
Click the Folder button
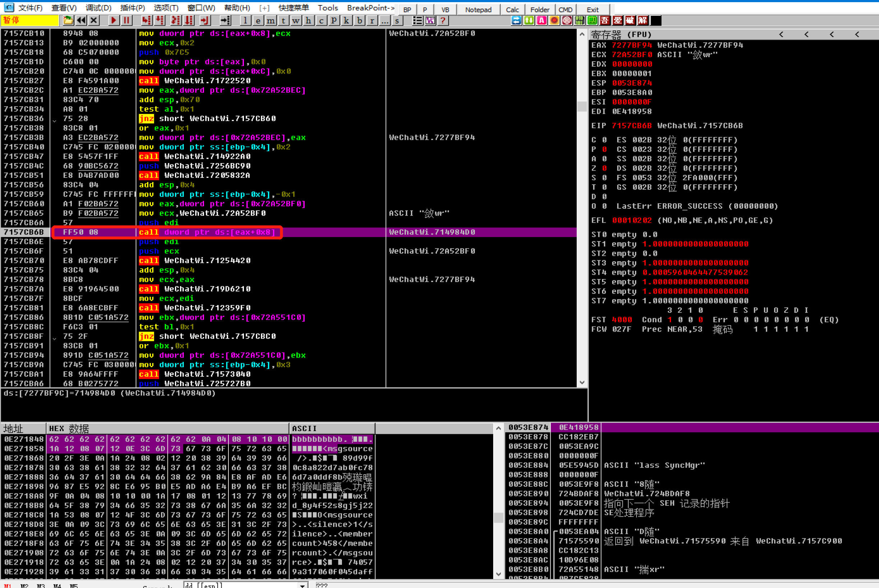(x=540, y=9)
